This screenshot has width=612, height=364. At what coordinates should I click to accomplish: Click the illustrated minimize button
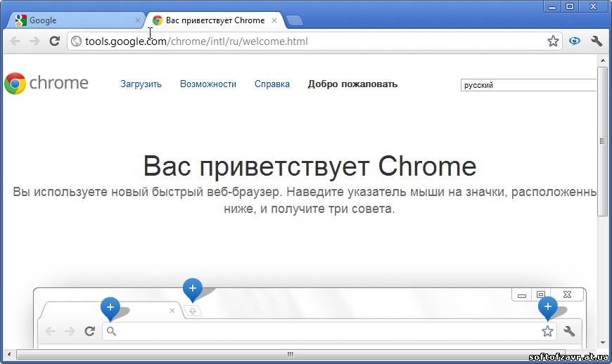pos(521,295)
